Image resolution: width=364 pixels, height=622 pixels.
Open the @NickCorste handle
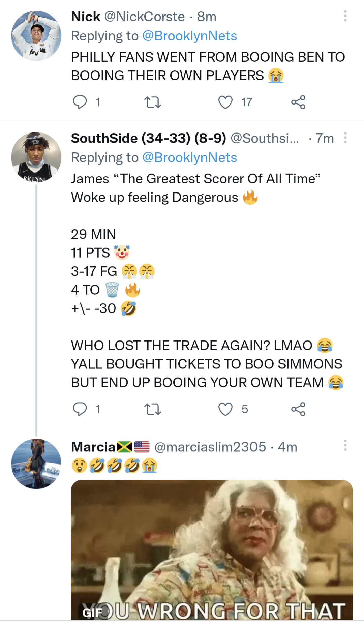click(x=144, y=17)
